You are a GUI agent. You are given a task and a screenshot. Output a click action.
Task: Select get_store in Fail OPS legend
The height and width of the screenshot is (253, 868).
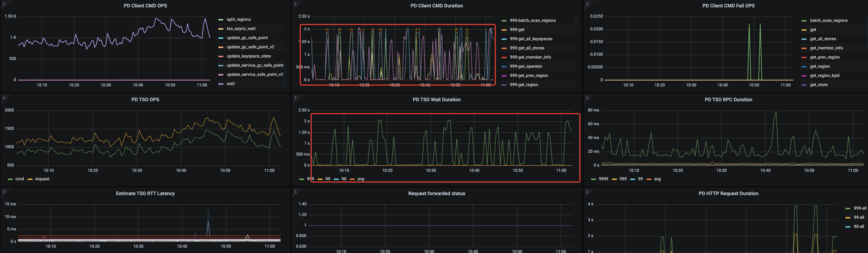click(x=819, y=85)
